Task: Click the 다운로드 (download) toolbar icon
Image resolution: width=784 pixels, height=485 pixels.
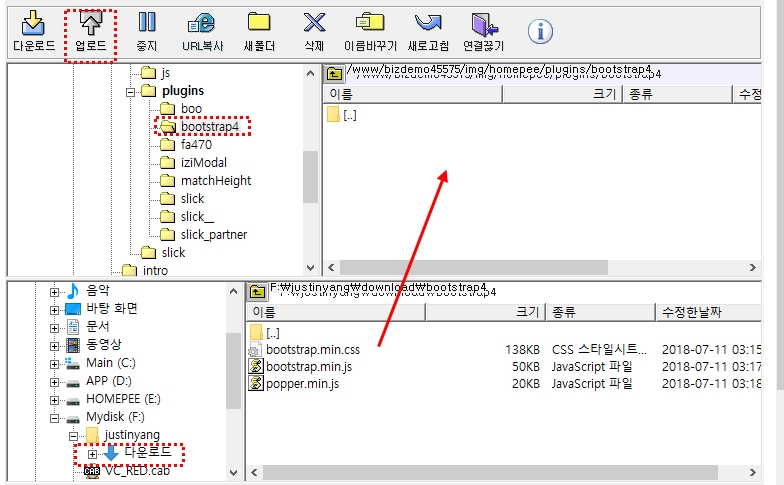Action: (x=33, y=32)
